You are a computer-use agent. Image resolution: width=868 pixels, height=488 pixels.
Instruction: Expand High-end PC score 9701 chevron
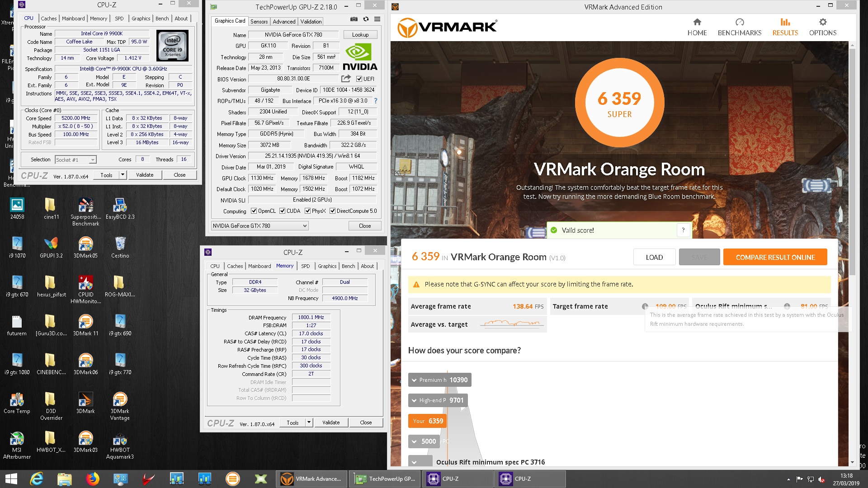(x=414, y=400)
